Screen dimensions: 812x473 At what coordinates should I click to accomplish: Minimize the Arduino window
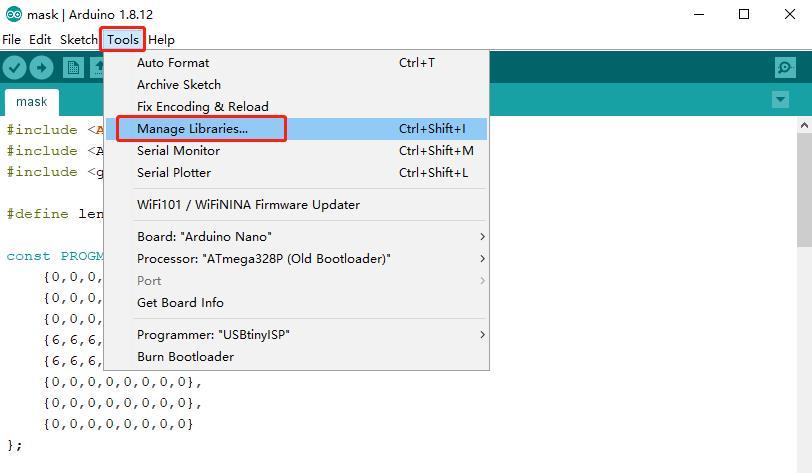pyautogui.click(x=699, y=15)
